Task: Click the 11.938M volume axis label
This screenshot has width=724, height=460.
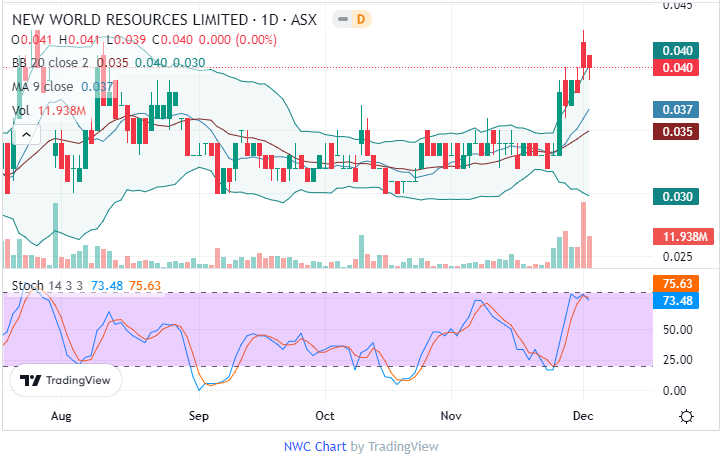Action: [685, 236]
